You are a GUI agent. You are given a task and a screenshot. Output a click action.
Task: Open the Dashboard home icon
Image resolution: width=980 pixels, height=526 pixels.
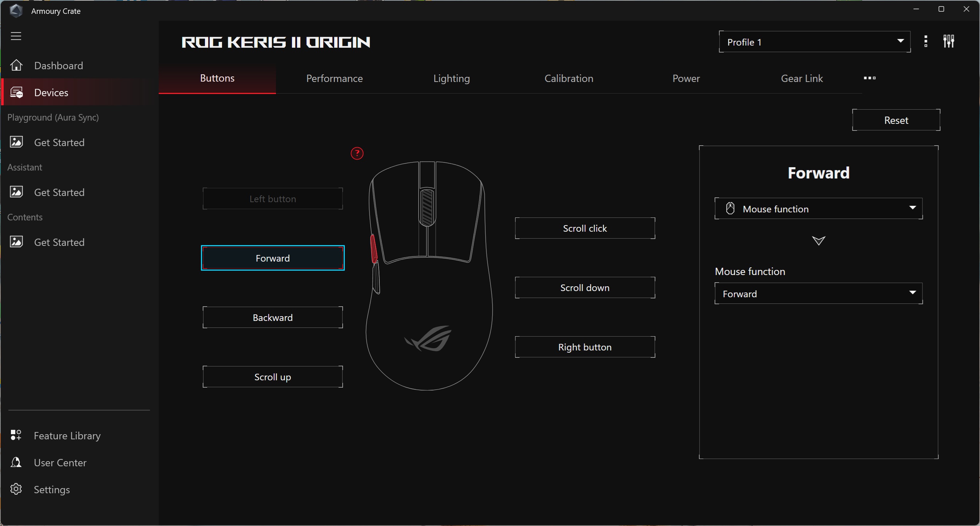pyautogui.click(x=16, y=66)
